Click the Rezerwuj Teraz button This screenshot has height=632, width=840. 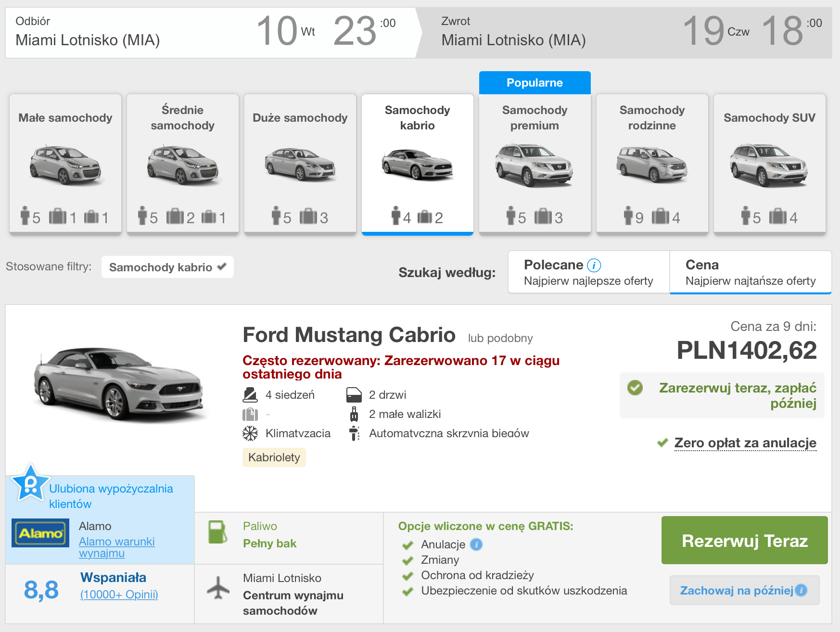745,540
